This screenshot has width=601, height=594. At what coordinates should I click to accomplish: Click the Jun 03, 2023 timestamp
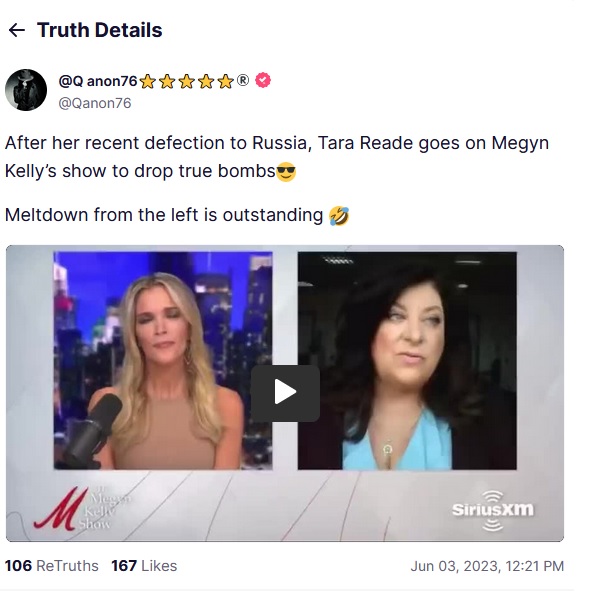tap(487, 566)
